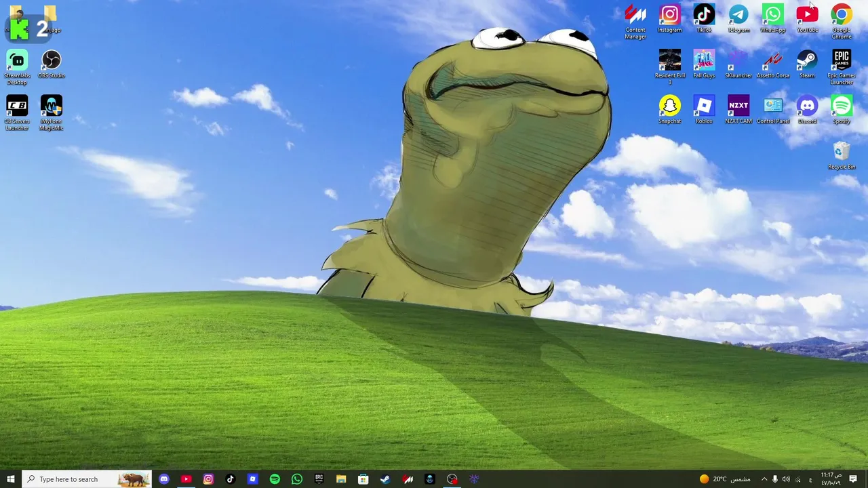
Task: Open Content Manager desktop shortcut
Action: coord(635,22)
